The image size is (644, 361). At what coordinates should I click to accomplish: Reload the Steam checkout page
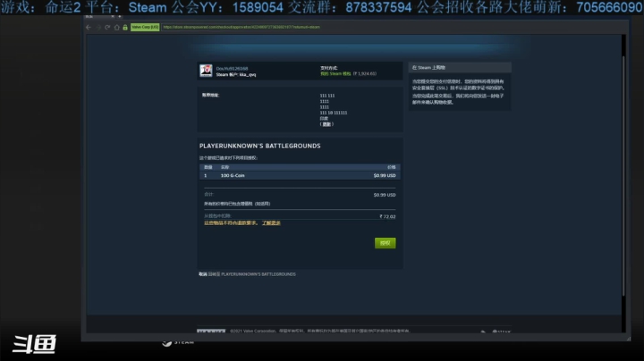pyautogui.click(x=107, y=27)
